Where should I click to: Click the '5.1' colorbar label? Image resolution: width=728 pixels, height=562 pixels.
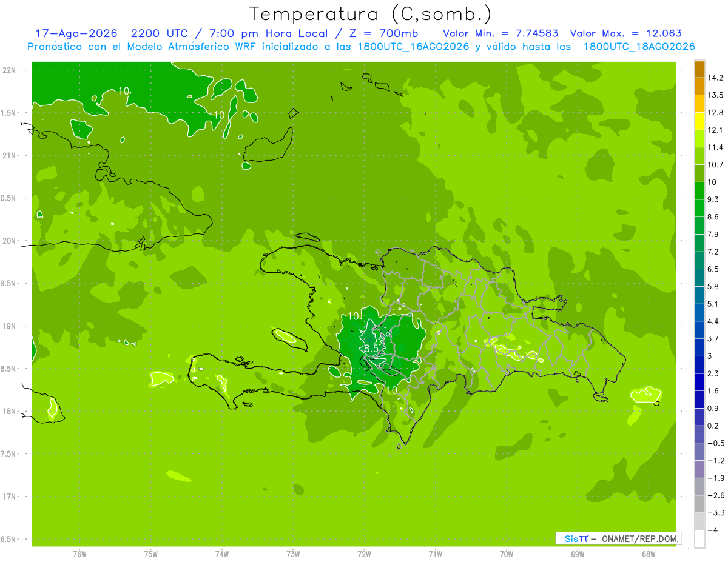(x=713, y=304)
